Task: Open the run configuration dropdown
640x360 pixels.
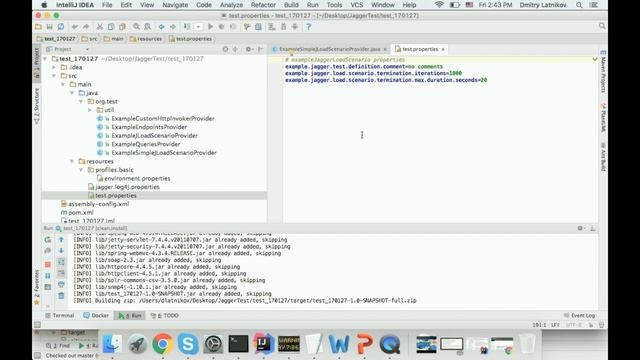Action: click(x=198, y=27)
